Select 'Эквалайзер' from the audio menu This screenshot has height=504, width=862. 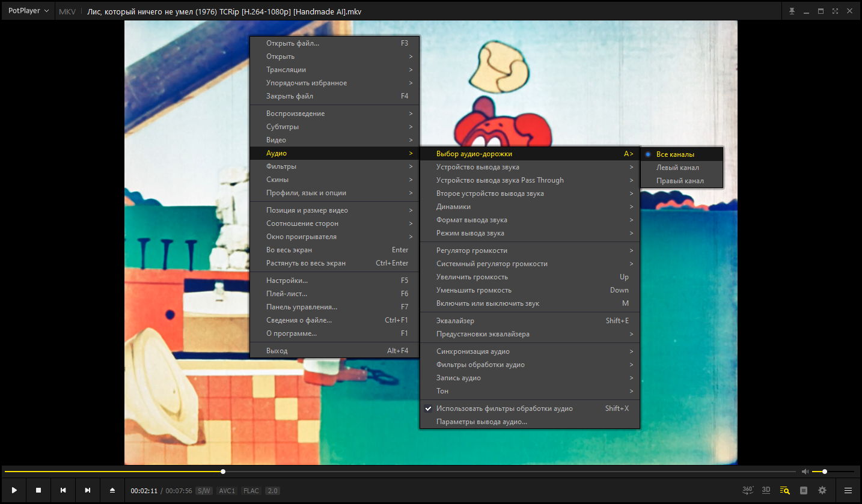click(455, 321)
